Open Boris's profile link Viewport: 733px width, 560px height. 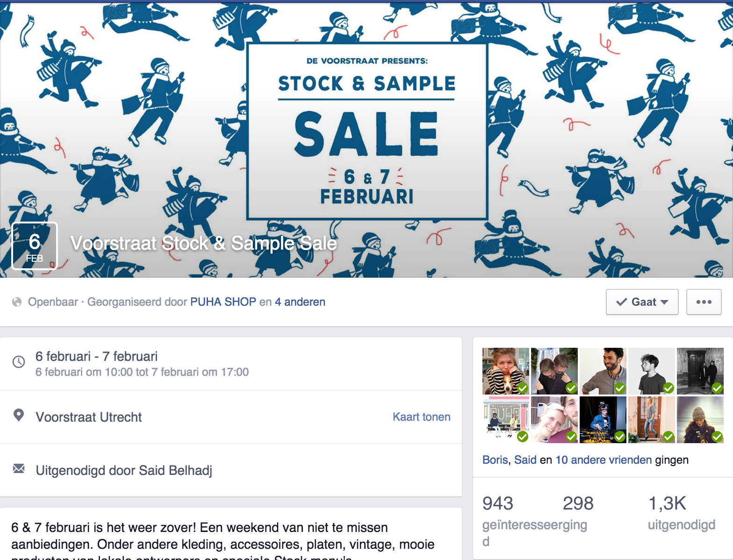point(495,460)
